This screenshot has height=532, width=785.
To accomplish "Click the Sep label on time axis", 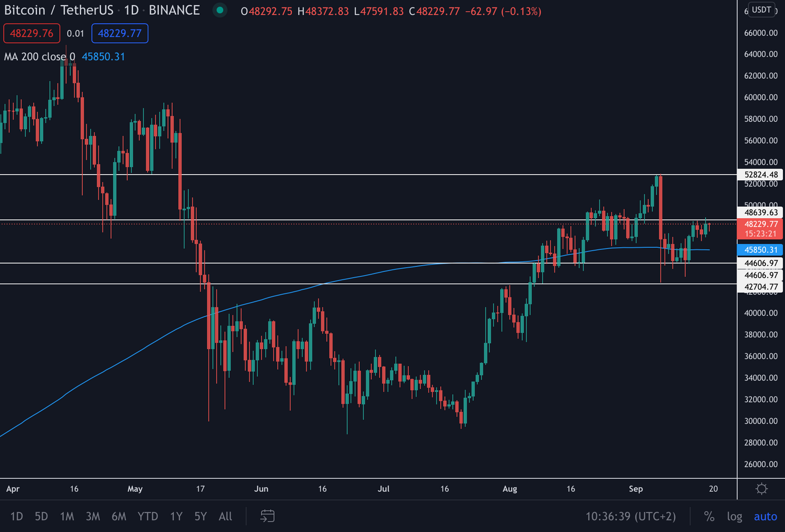I will (x=636, y=489).
